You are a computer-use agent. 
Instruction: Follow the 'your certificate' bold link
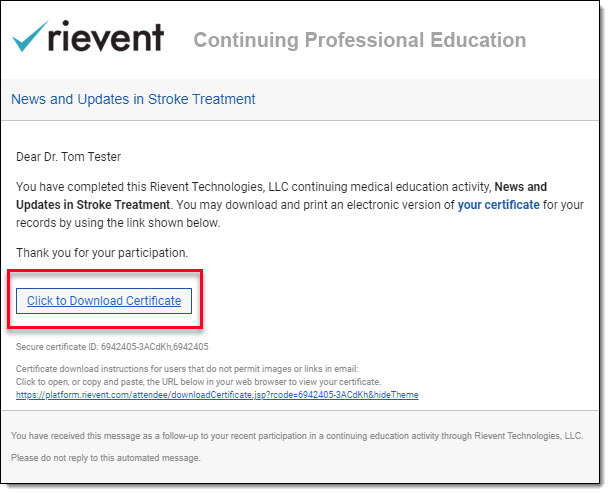point(498,205)
